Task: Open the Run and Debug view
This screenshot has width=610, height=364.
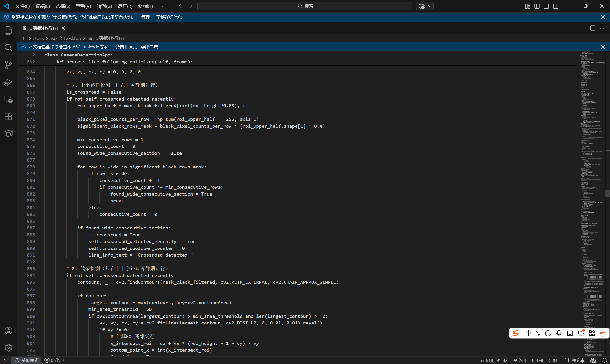Action: click(x=8, y=82)
